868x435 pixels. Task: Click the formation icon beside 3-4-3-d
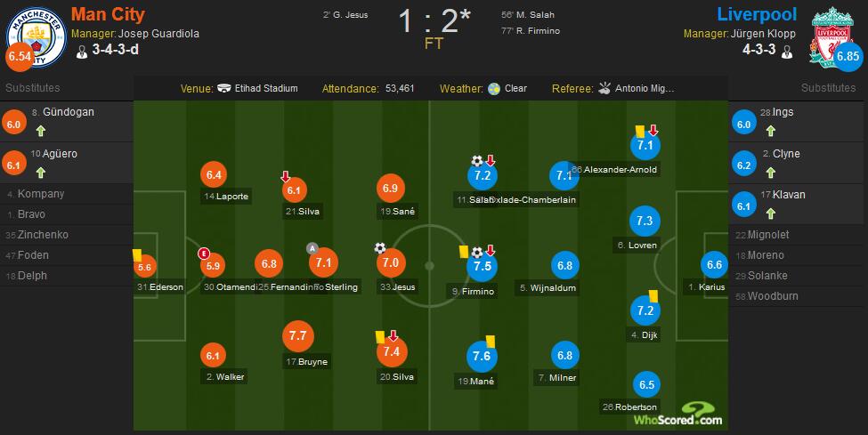point(82,52)
